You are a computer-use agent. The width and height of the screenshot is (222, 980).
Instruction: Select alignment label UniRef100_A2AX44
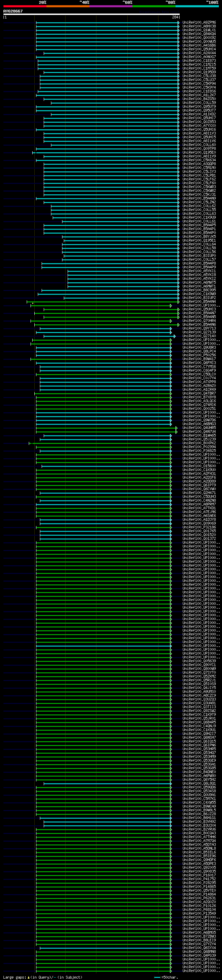pyautogui.click(x=199, y=53)
